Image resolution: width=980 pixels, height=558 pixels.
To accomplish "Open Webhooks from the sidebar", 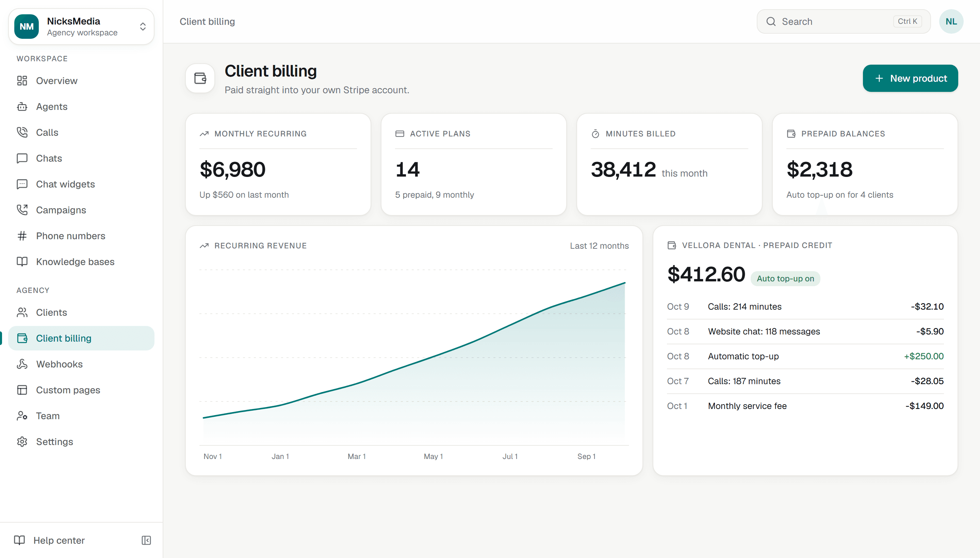I will pyautogui.click(x=81, y=364).
